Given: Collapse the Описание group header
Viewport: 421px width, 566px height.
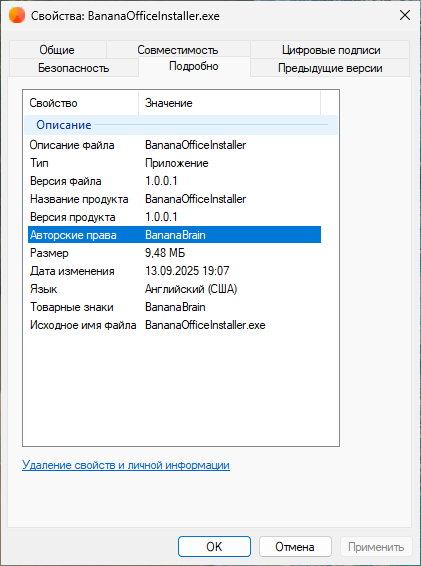Looking at the screenshot, I should [181, 125].
